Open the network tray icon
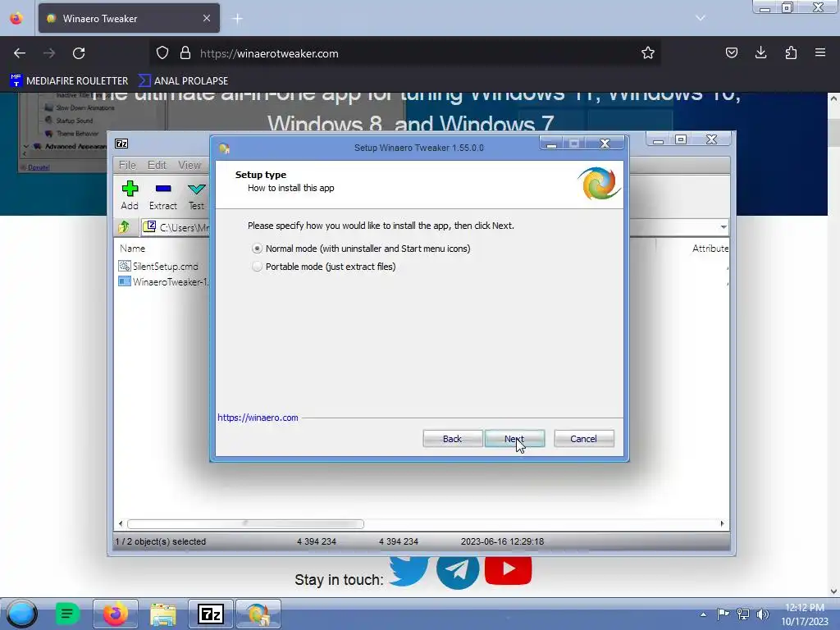The width and height of the screenshot is (840, 630). pos(742,614)
